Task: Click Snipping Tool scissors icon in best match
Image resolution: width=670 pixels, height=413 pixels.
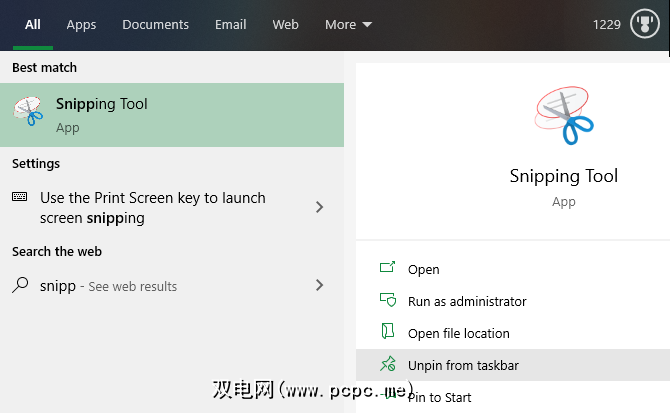Action: (28, 111)
